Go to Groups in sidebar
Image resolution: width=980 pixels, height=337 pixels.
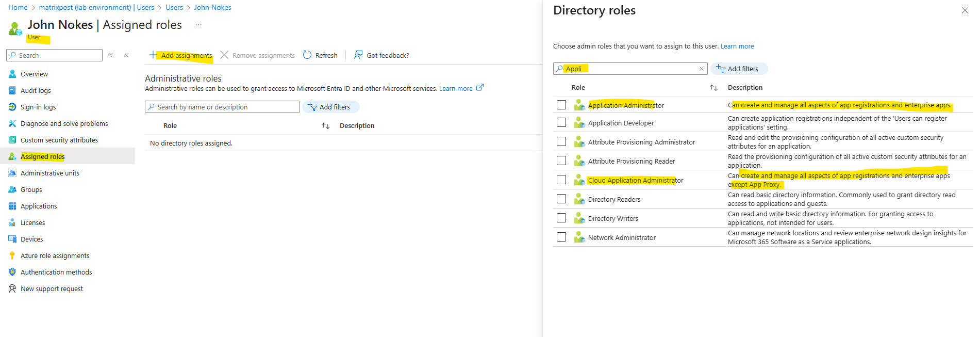click(x=31, y=189)
